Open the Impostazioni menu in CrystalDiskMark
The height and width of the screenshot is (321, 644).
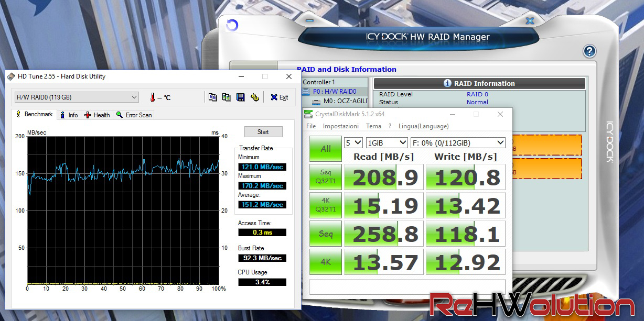click(x=341, y=126)
